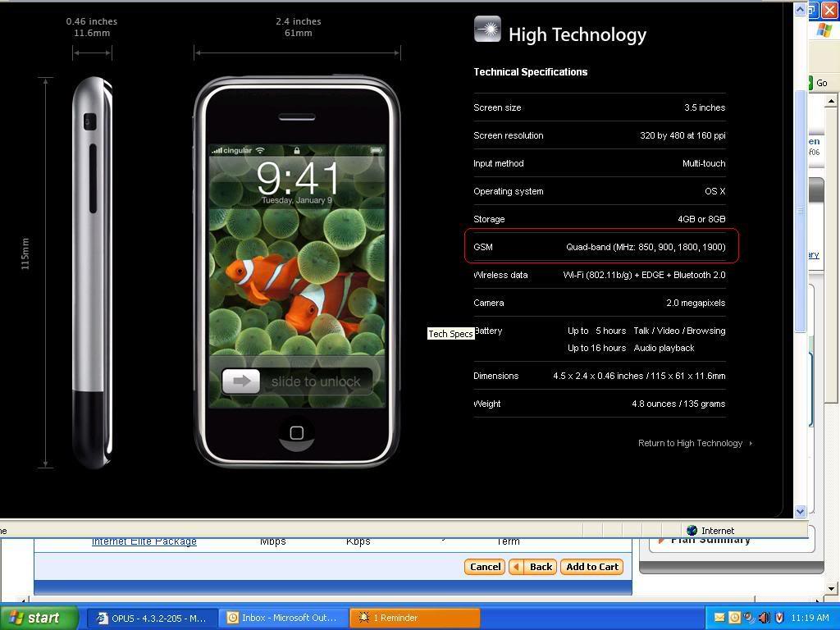Click the iPhone home button
Screen dimensions: 840x630
[296, 433]
